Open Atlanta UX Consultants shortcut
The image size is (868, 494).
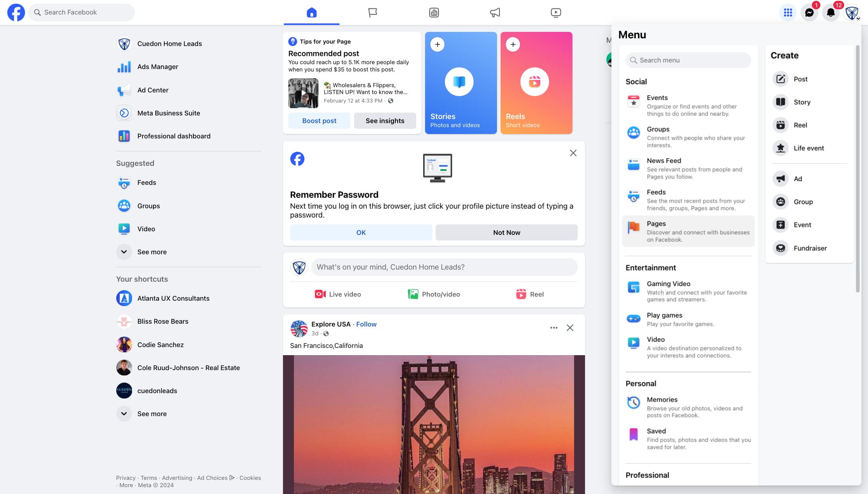coord(189,298)
